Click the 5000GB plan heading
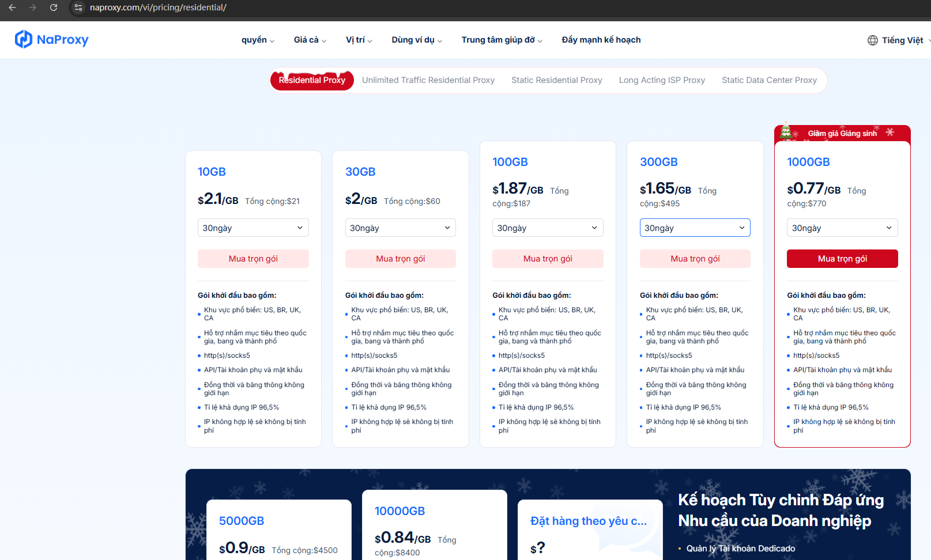Screen dimensions: 931x560 point(242,521)
